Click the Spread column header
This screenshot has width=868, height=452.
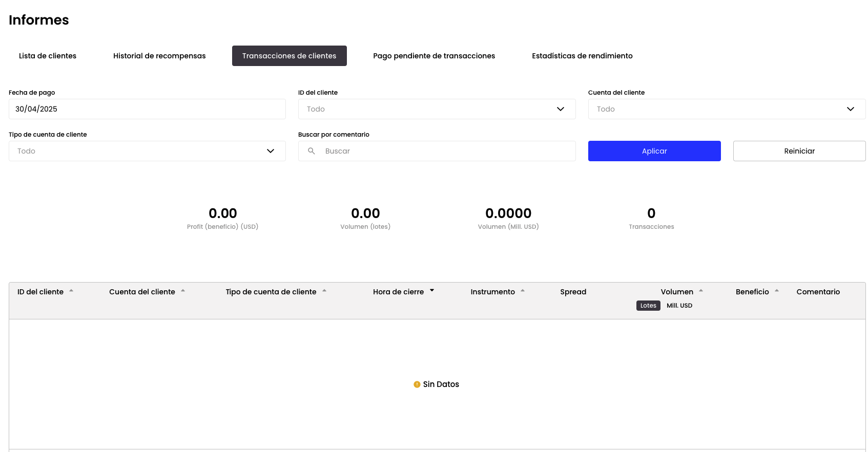[x=573, y=292]
